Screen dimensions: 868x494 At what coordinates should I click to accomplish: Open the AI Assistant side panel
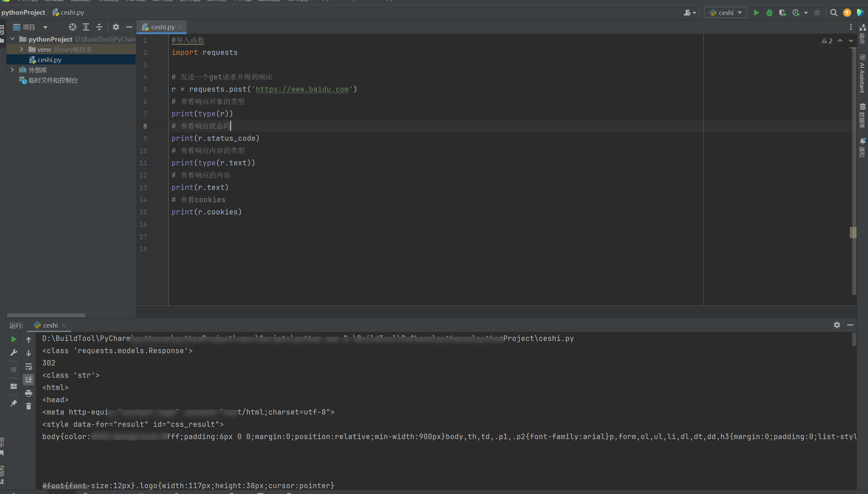point(863,73)
